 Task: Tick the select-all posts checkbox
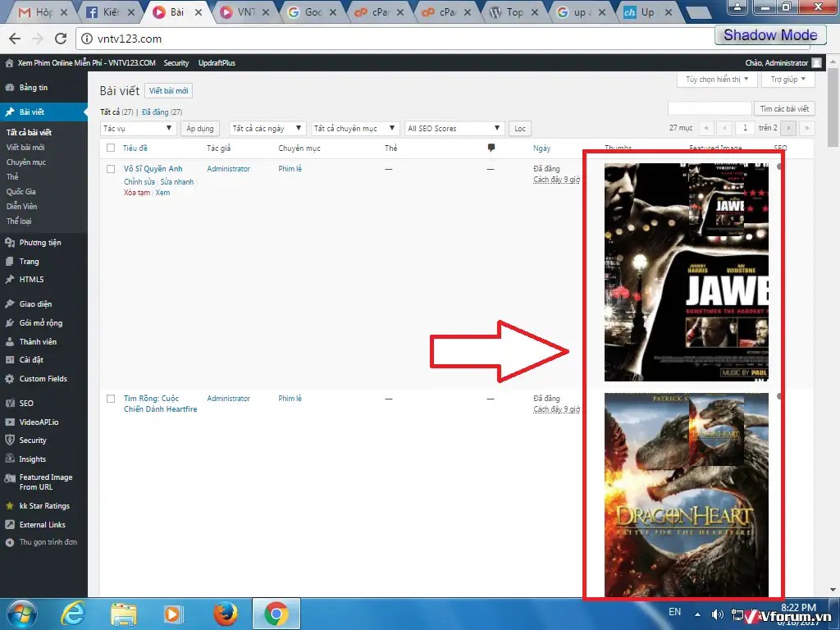coord(111,148)
